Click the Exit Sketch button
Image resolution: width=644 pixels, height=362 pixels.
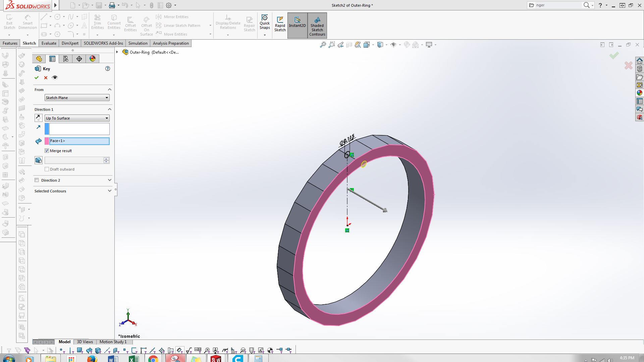pyautogui.click(x=9, y=22)
